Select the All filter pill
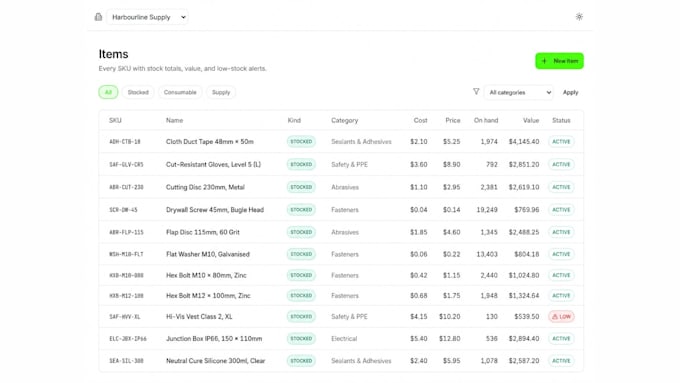The width and height of the screenshot is (680, 383). 108,92
